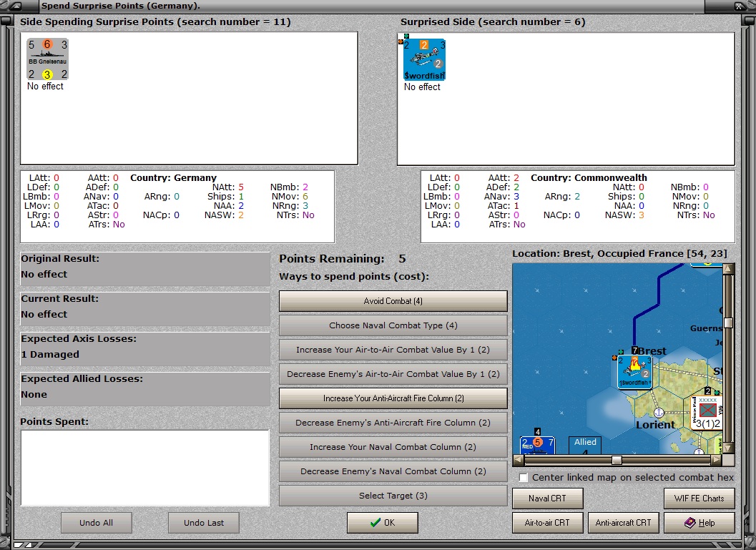Screen dimensions: 756x550
Task: Click the Avoid Combat (4) button
Action: click(393, 301)
